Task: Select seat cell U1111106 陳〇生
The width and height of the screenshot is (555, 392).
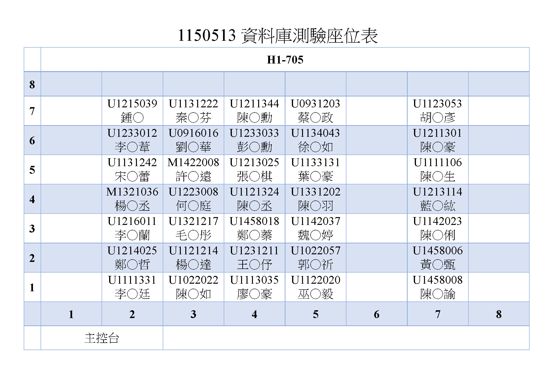Action: point(438,170)
